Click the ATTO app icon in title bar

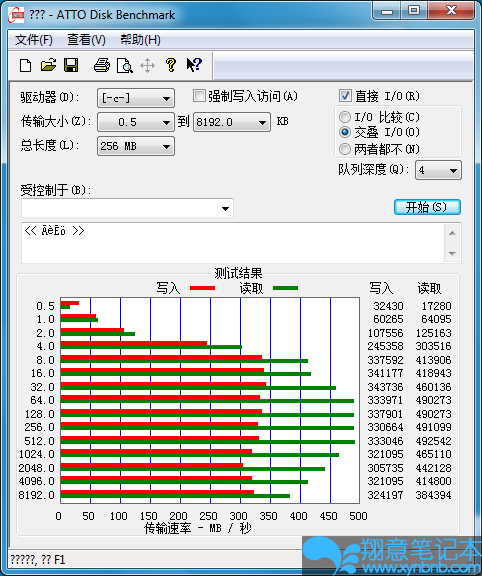click(16, 15)
